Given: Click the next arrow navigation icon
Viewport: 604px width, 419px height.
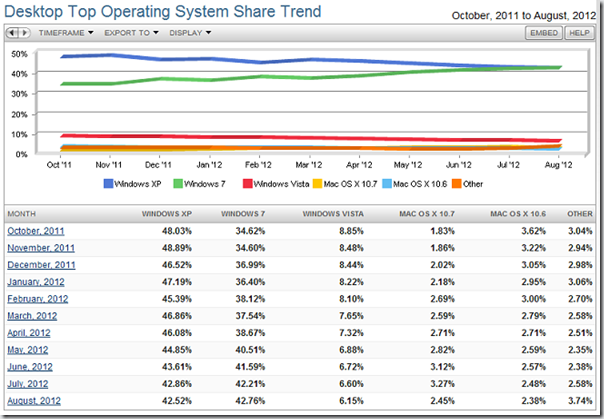Looking at the screenshot, I should pos(24,33).
